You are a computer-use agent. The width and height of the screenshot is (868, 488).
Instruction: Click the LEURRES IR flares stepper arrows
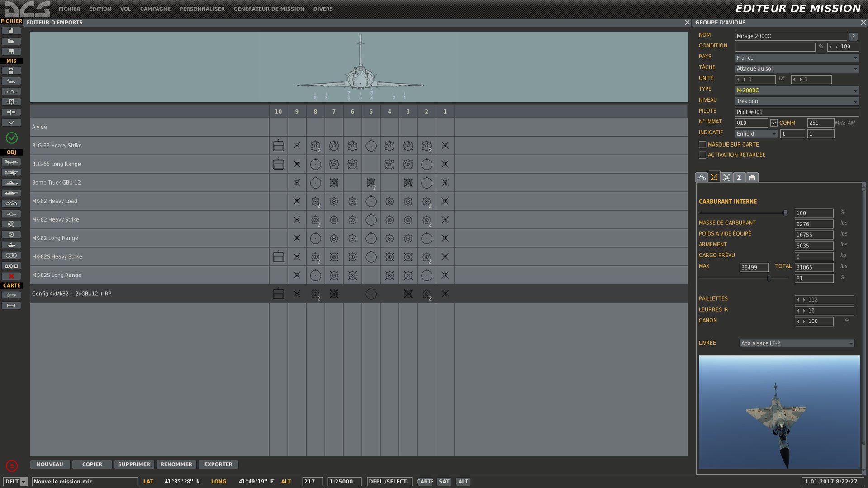point(801,311)
